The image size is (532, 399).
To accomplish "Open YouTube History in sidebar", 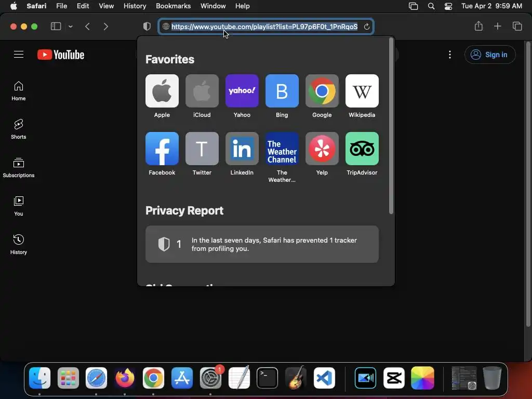I will (19, 244).
